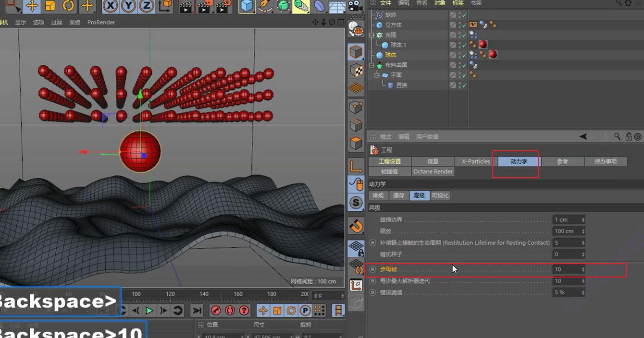Open the ProRender viewport menu
644x338 pixels.
click(101, 22)
